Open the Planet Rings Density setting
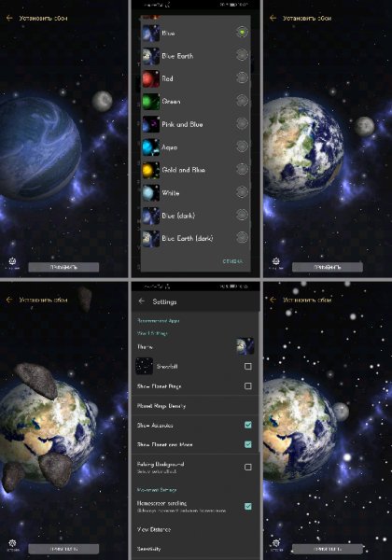Screen dimensions: 392x560 195,405
